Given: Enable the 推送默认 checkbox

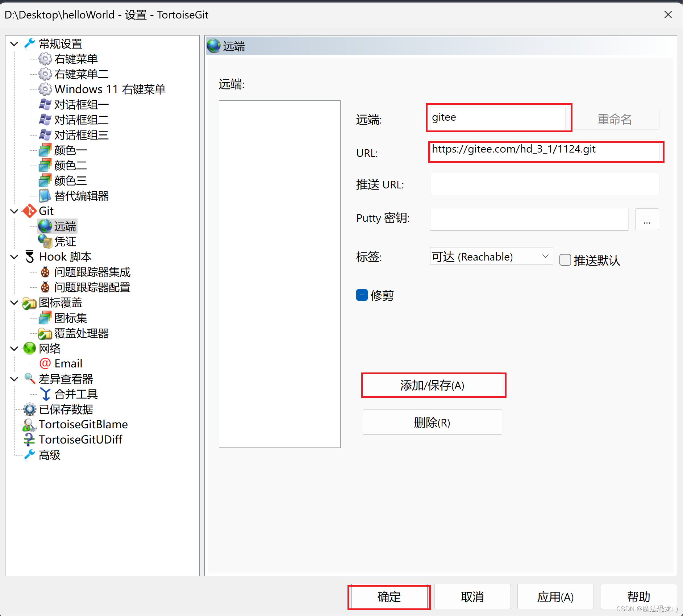Looking at the screenshot, I should 565,260.
